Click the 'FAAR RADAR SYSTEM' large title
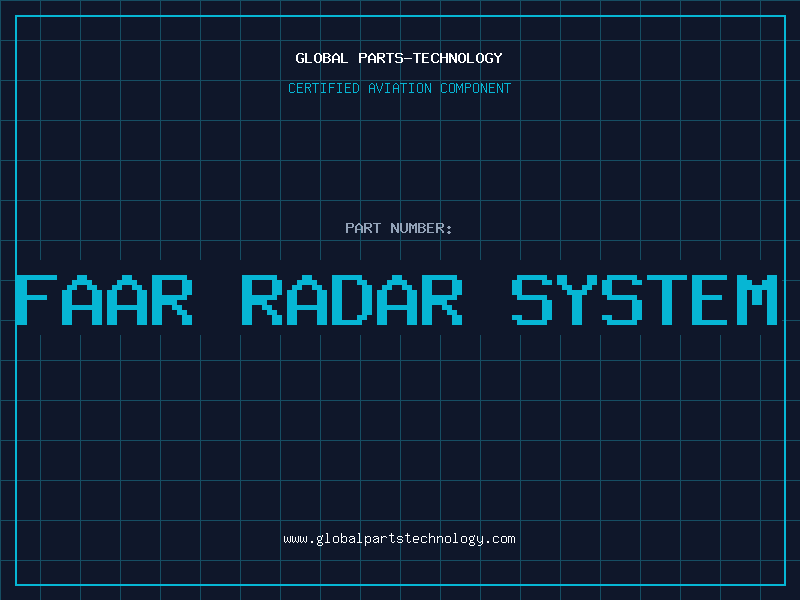 coord(396,299)
